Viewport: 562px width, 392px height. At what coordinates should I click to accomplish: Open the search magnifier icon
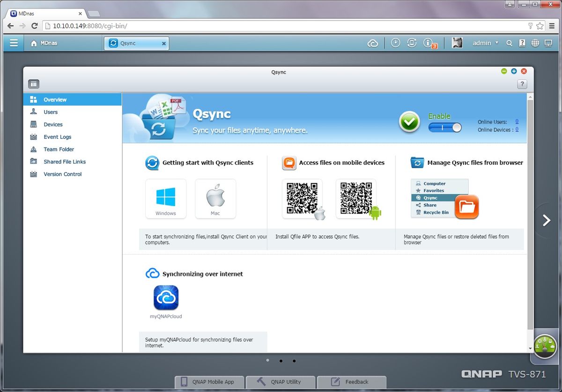[510, 43]
